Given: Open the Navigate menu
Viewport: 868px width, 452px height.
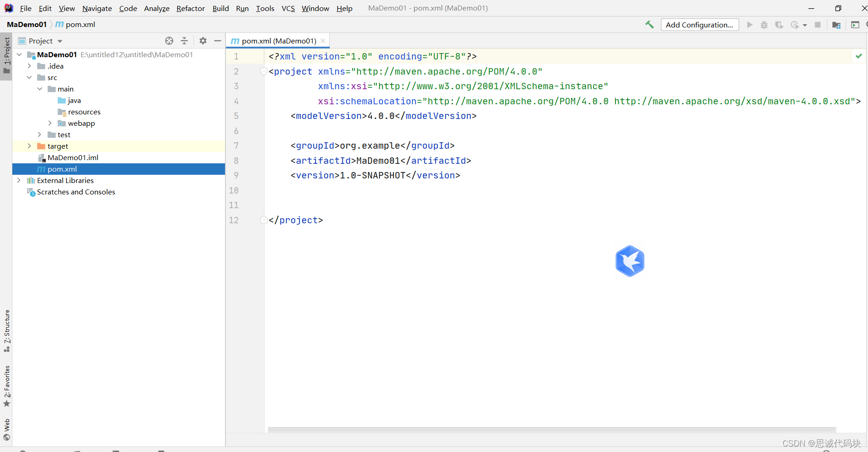Looking at the screenshot, I should tap(97, 8).
